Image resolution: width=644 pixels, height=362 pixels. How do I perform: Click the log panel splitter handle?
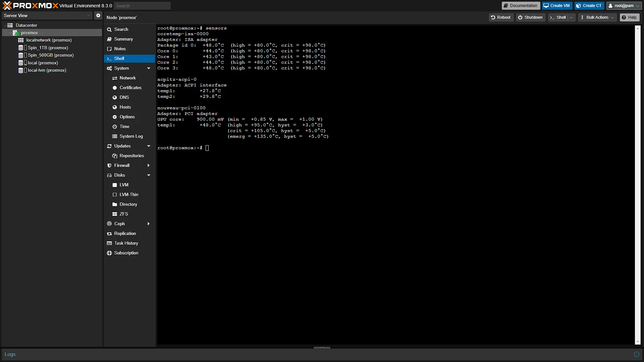[x=322, y=348]
